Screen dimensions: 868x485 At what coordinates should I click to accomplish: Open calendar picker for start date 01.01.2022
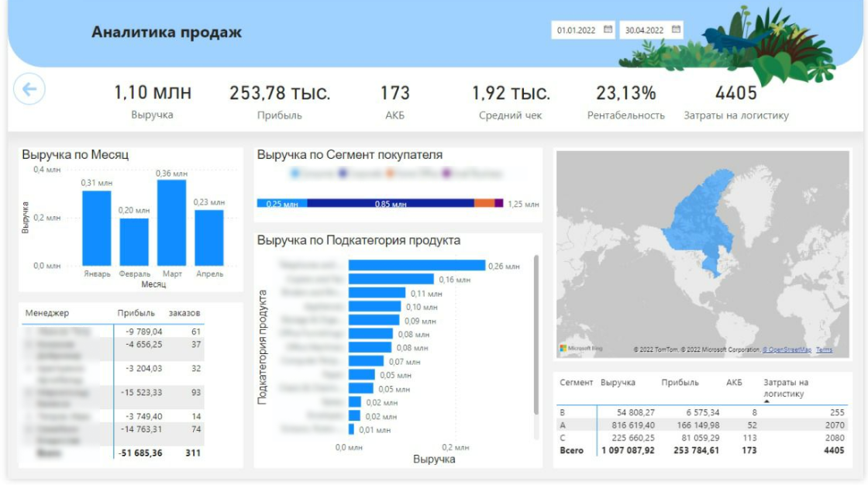click(608, 29)
